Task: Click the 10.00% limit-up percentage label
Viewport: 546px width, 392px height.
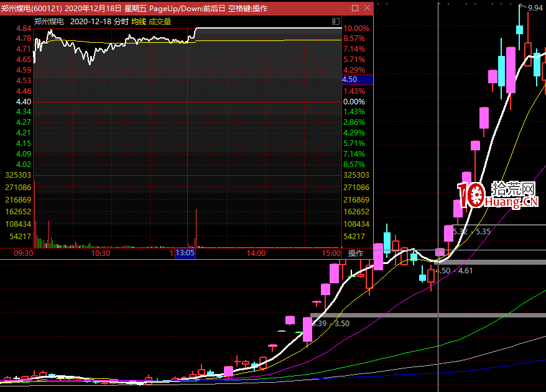Action: pyautogui.click(x=356, y=29)
